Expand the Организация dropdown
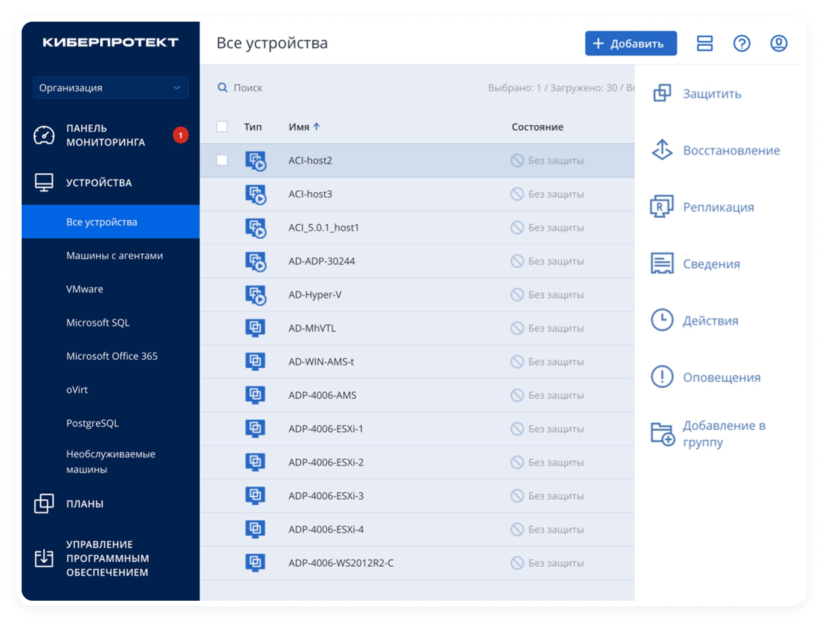This screenshot has height=644, width=823. pyautogui.click(x=110, y=88)
